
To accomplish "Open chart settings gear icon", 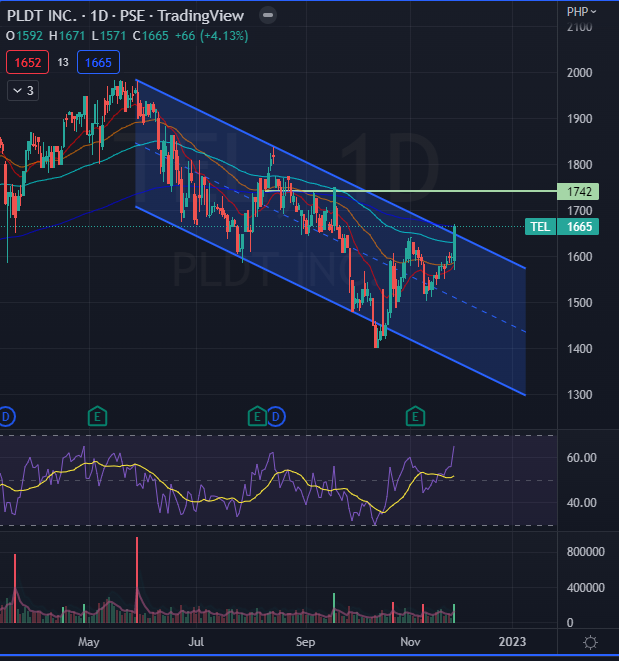I will (x=590, y=642).
